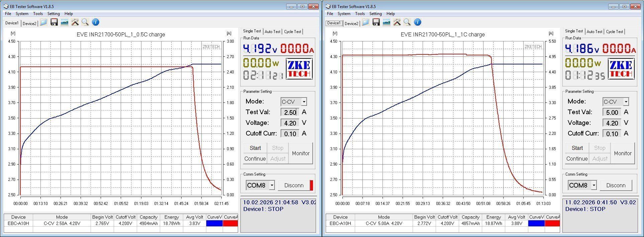Image resolution: width=644 pixels, height=237 pixels.
Task: Click the floppy disk save icon in right window
Action: [x=376, y=22]
